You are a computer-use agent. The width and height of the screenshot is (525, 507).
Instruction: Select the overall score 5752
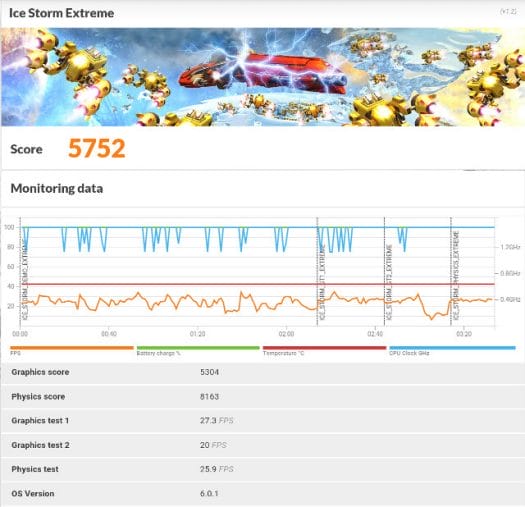tap(97, 148)
